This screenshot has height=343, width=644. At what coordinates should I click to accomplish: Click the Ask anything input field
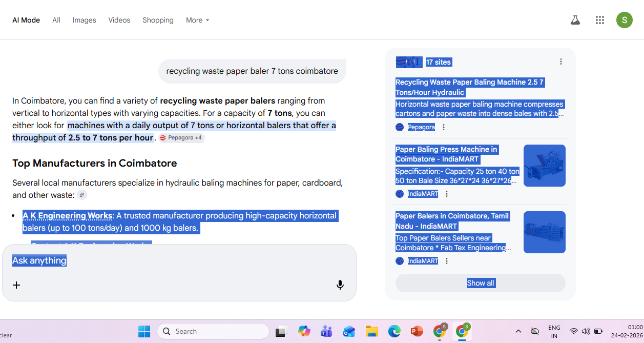[x=179, y=260]
